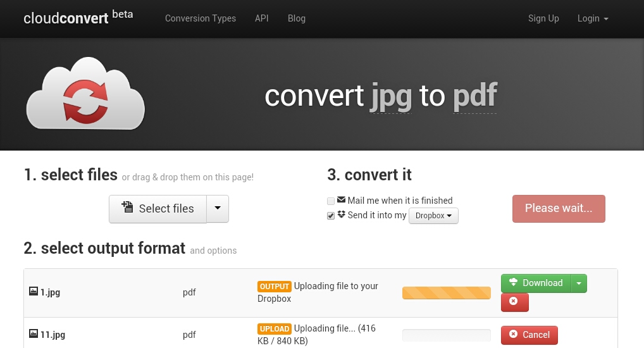Click the image icon next to 1.jpg
644x348 pixels.
(x=34, y=291)
